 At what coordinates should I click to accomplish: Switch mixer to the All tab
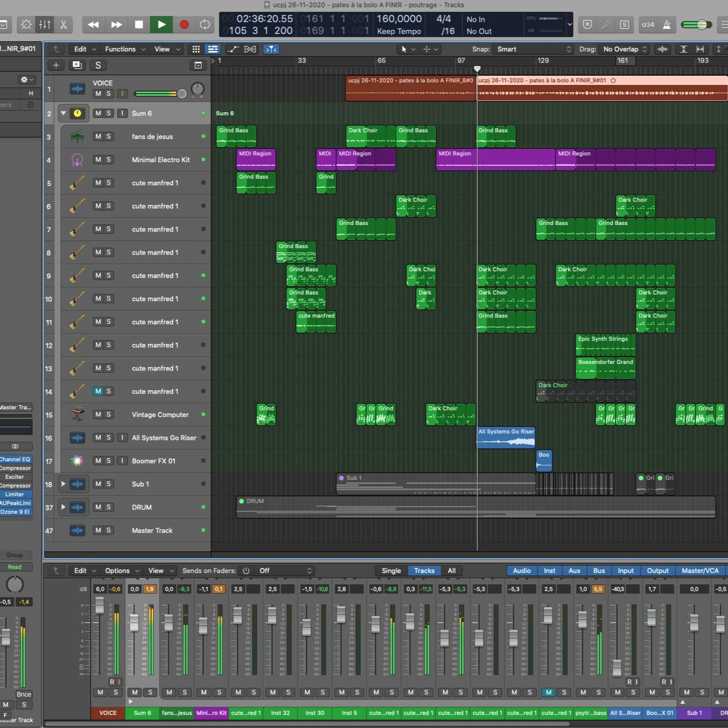[451, 571]
